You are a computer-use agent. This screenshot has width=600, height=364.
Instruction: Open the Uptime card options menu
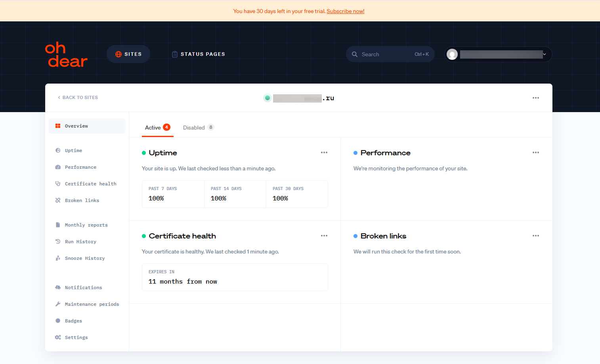(x=324, y=152)
